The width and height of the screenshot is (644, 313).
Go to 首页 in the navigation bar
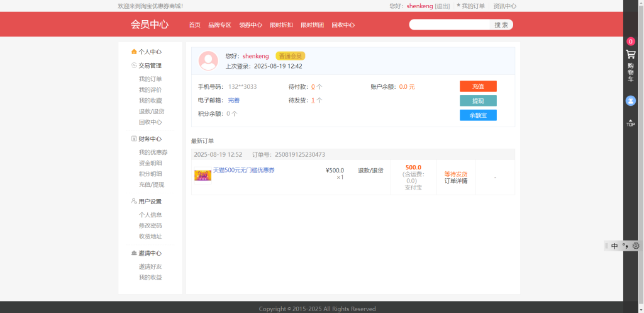point(195,25)
